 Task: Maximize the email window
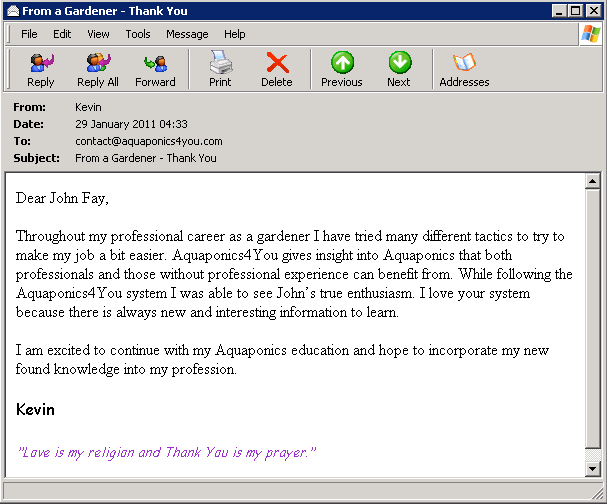click(577, 10)
